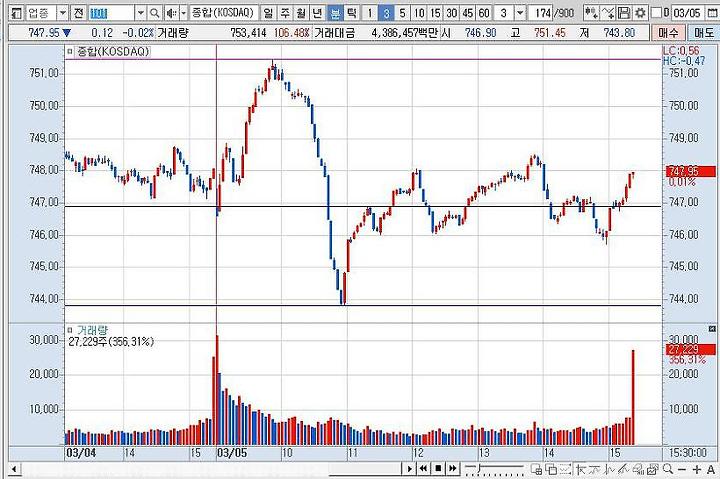This screenshot has height=479, width=720.
Task: Choose the 60-minute interval button
Action: click(x=484, y=13)
